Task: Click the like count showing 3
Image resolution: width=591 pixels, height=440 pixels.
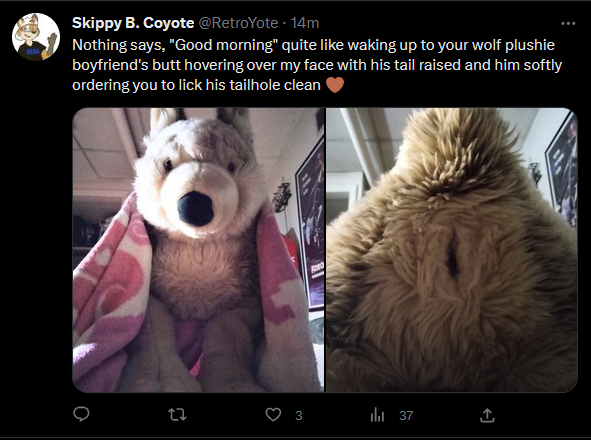Action: (x=299, y=415)
